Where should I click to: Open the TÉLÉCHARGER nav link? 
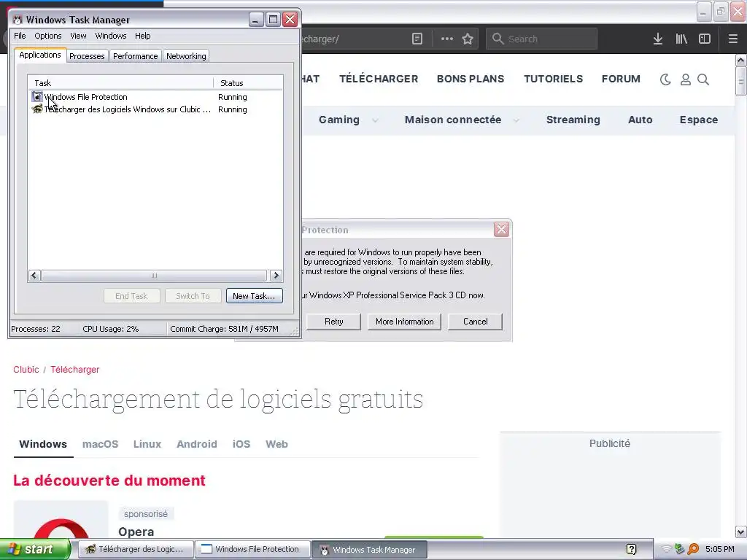(379, 79)
